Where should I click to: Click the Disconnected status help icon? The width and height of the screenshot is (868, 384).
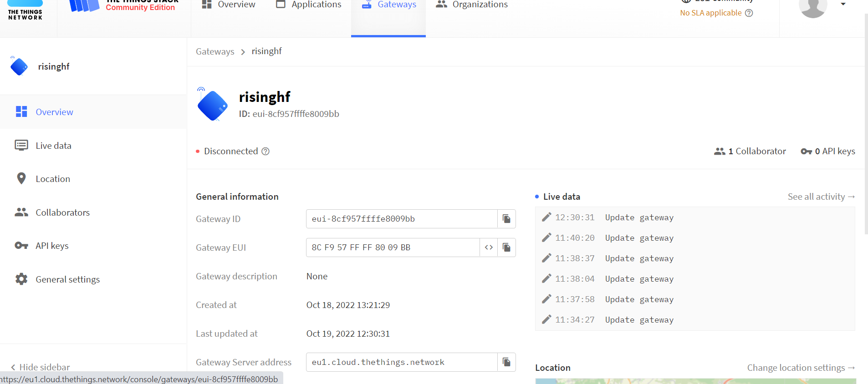tap(266, 152)
